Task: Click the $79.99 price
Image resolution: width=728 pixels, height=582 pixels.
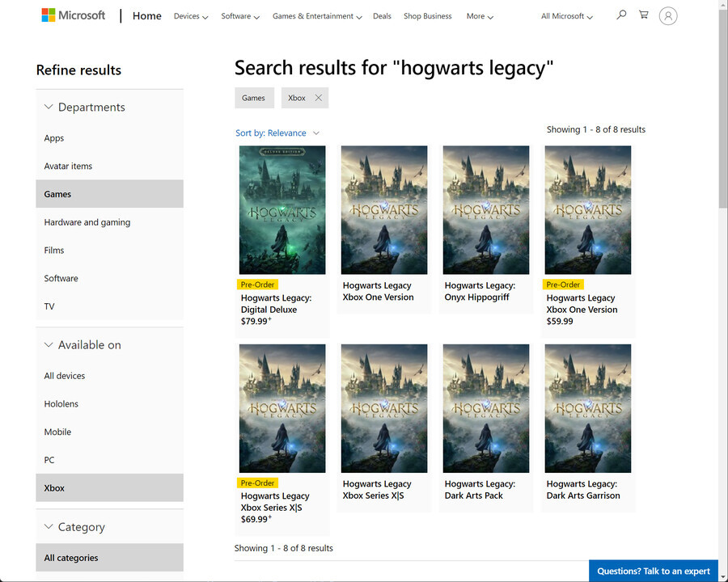Action: (x=256, y=321)
